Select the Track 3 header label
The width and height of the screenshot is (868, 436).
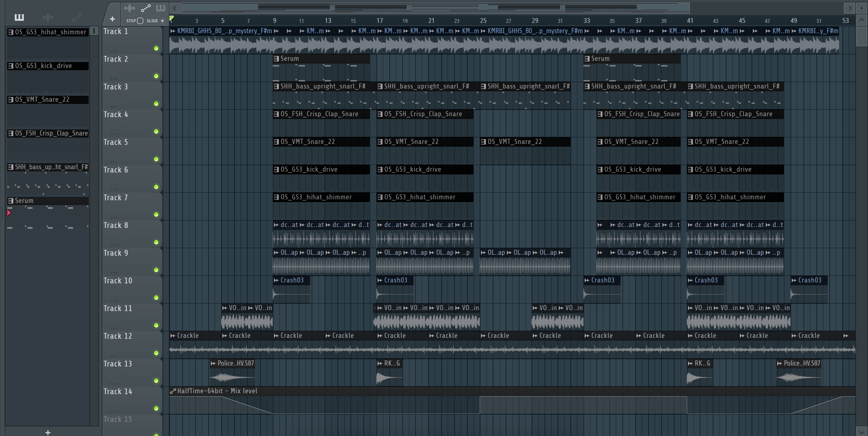[x=115, y=87]
